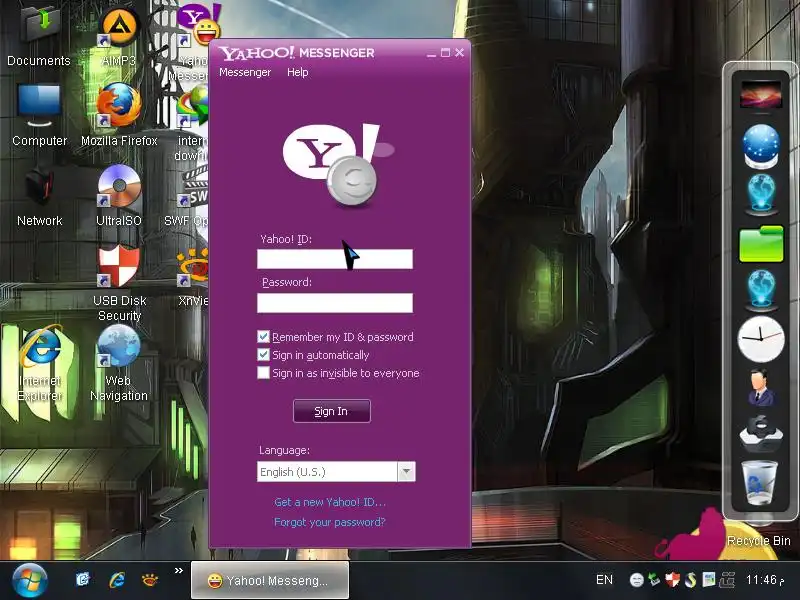Click the red shield USB security tray icon
The image size is (800, 600).
[672, 580]
